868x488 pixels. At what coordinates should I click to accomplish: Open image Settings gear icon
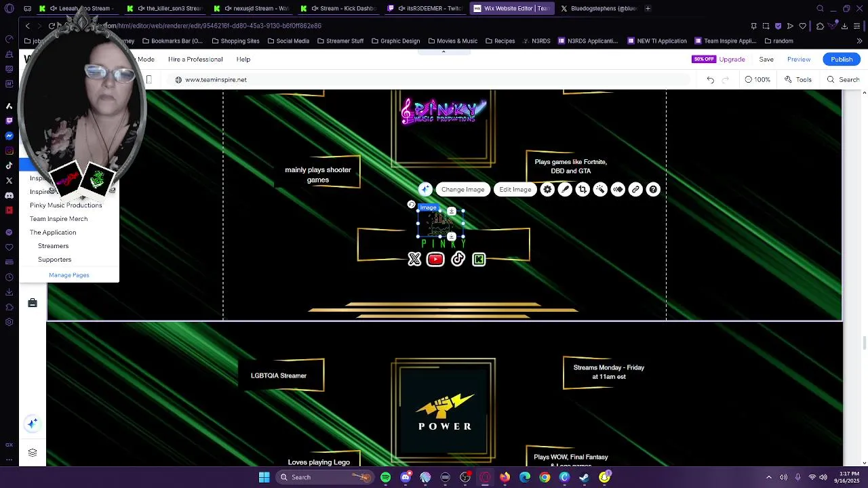547,190
